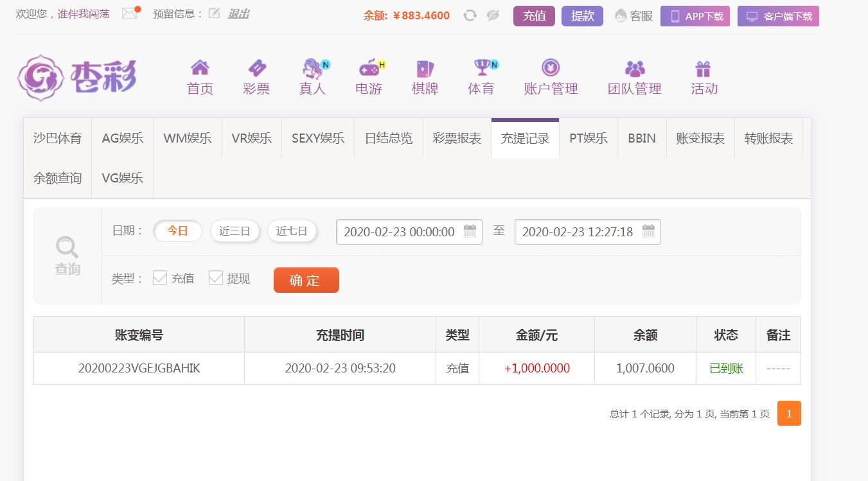Switch to the 日结总览 tab
868x481 pixels.
coord(389,138)
